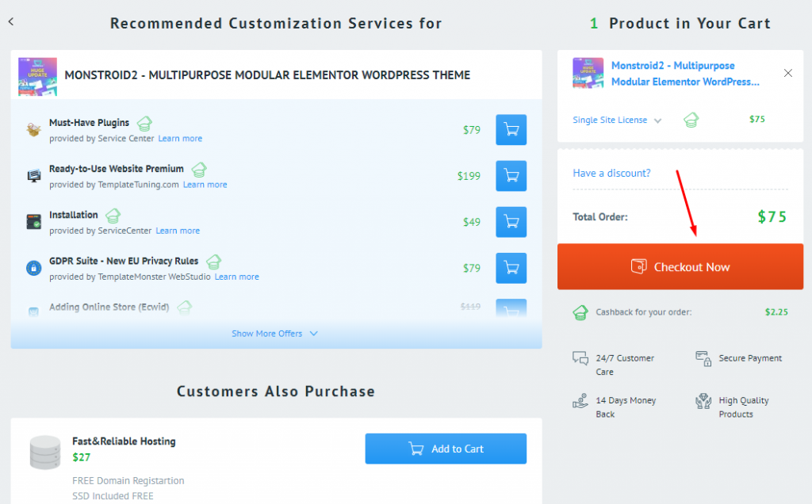This screenshot has width=812, height=504.
Task: Click GDPR Suite - New EU Privacy Rules title
Action: [124, 261]
